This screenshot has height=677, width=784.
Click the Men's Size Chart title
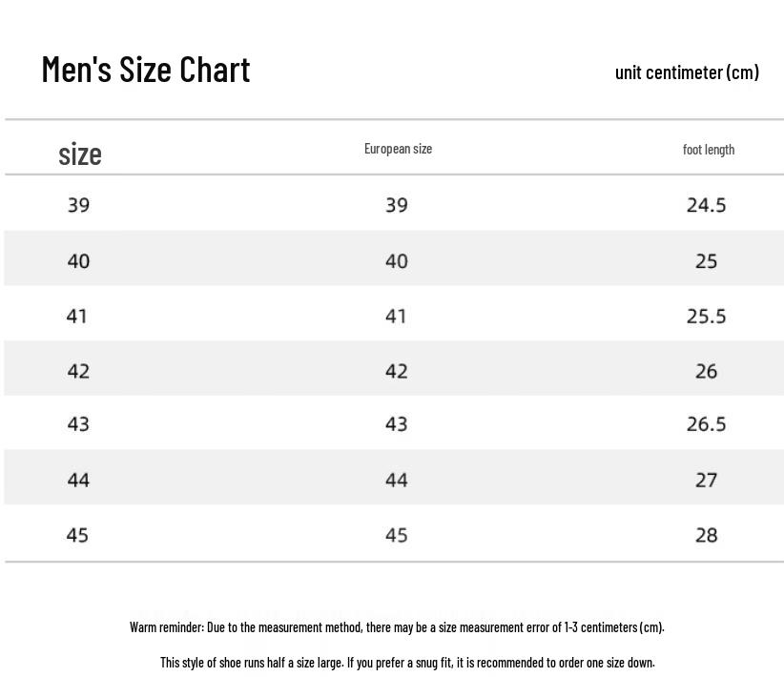point(146,69)
